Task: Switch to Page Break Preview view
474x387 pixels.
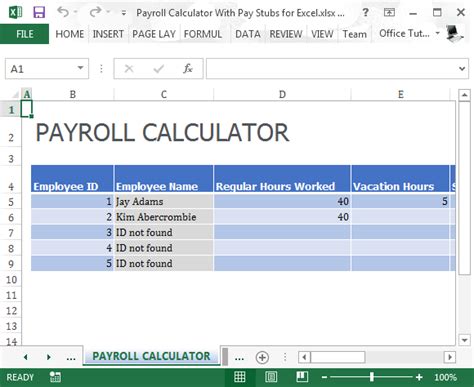Action: click(x=302, y=377)
